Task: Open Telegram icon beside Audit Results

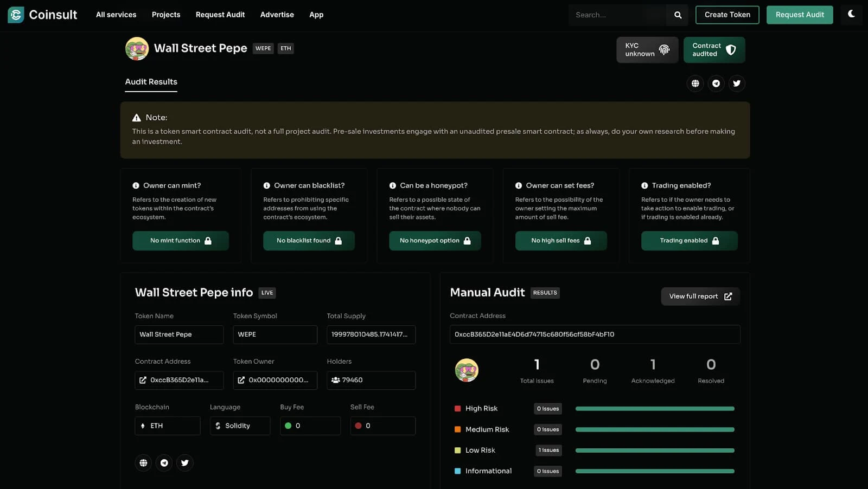Action: [x=716, y=83]
